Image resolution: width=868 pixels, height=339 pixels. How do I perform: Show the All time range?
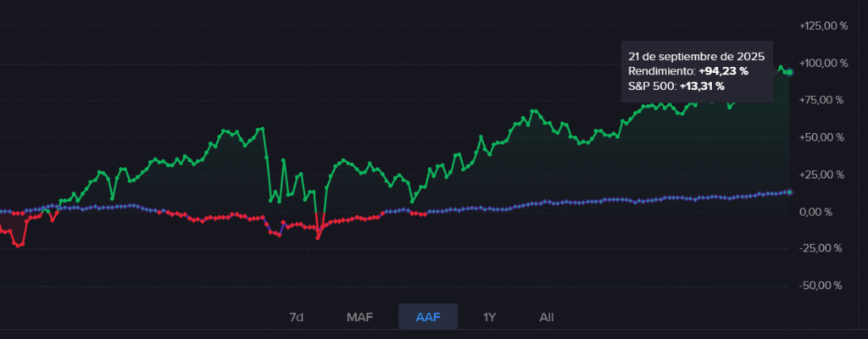tap(547, 317)
